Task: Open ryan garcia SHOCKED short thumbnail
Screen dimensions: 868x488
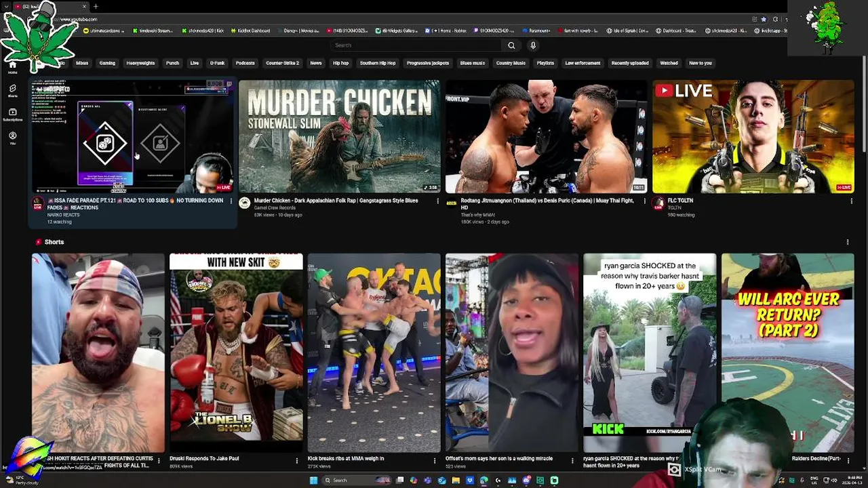Action: click(x=650, y=352)
